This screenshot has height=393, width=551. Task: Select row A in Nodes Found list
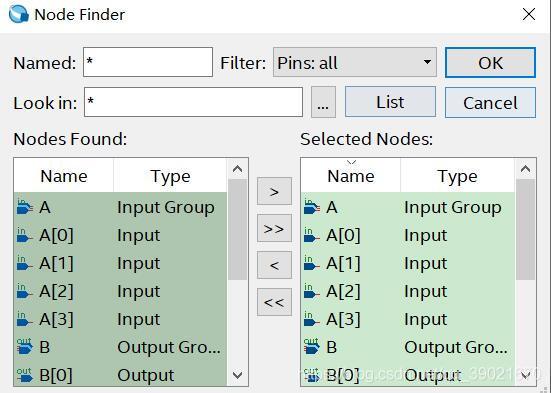[x=121, y=207]
